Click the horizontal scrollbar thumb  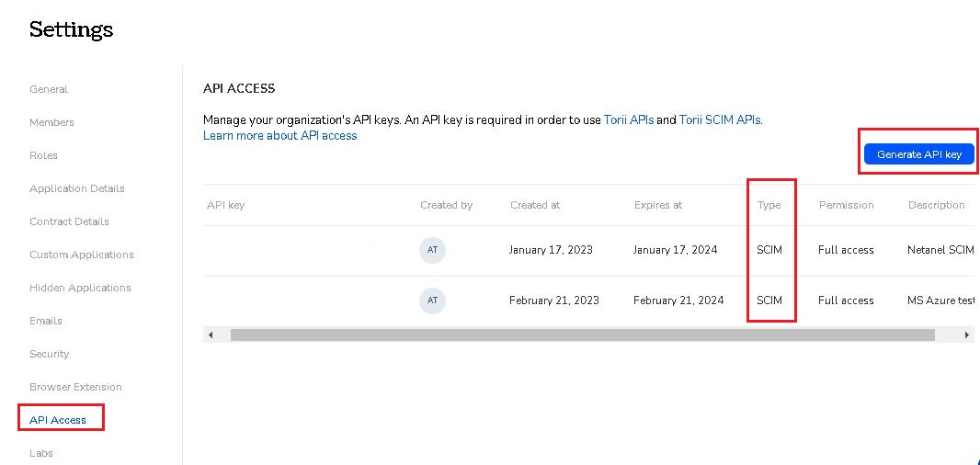point(582,335)
